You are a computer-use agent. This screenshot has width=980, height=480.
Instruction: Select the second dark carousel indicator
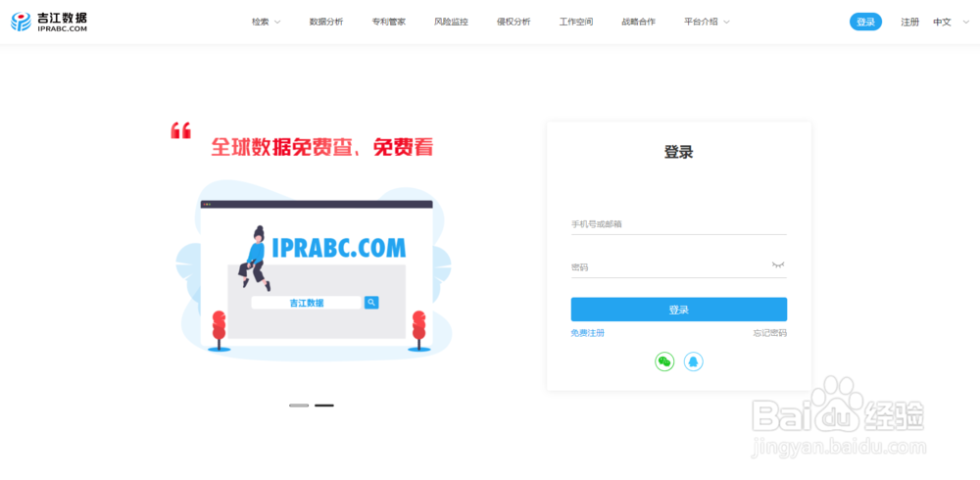324,406
